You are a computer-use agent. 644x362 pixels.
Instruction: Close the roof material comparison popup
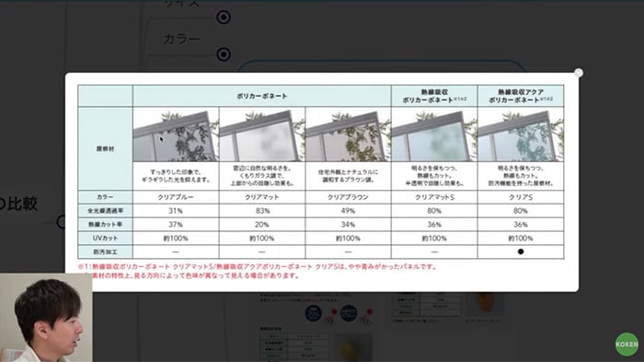[x=579, y=73]
